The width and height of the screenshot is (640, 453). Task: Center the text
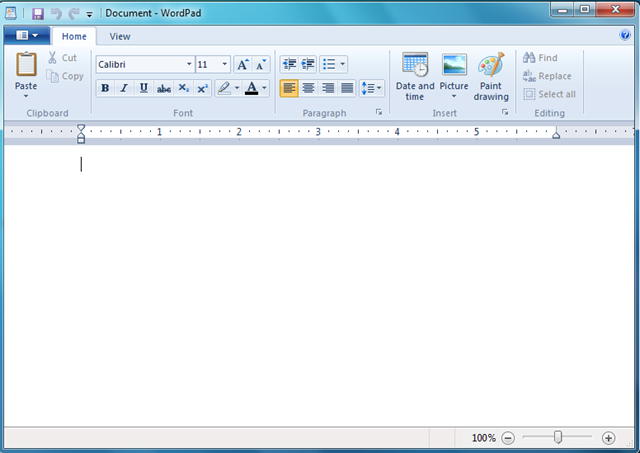click(x=308, y=88)
